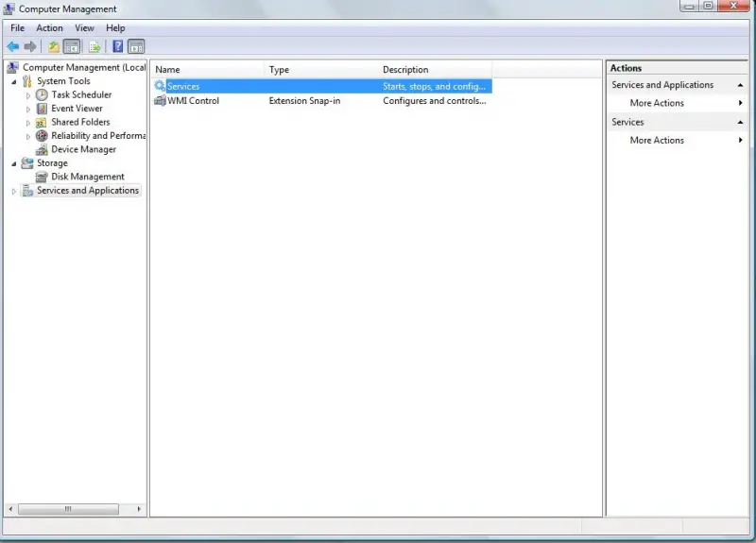Toggle the Show/Hide Console Tree icon
756x543 pixels.
[x=72, y=46]
